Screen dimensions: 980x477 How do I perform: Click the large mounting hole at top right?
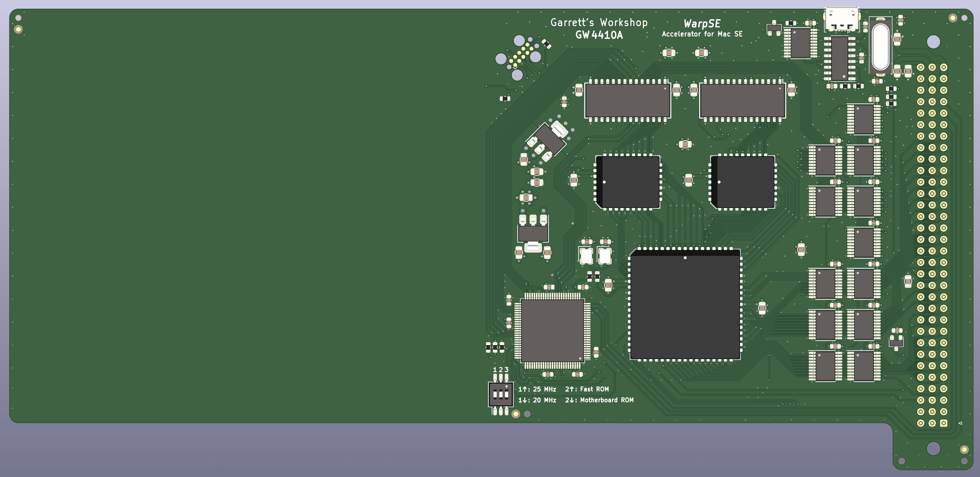pos(933,42)
